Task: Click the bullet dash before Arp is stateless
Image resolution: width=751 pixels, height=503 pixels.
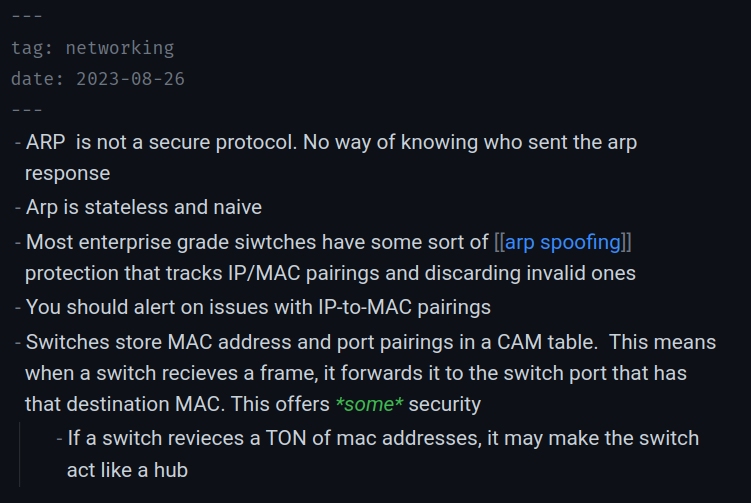Action: click(19, 208)
